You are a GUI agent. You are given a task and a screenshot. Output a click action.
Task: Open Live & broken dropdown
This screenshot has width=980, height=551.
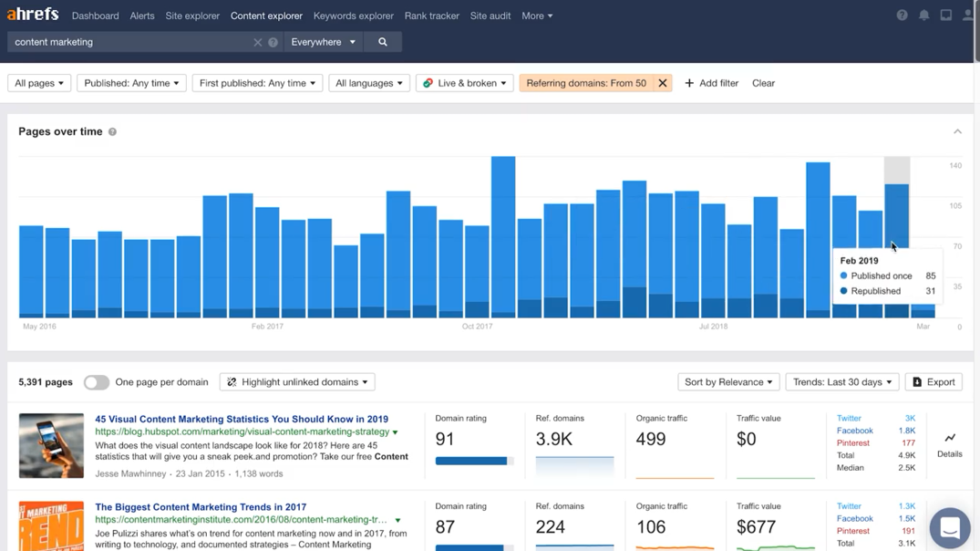coord(464,83)
